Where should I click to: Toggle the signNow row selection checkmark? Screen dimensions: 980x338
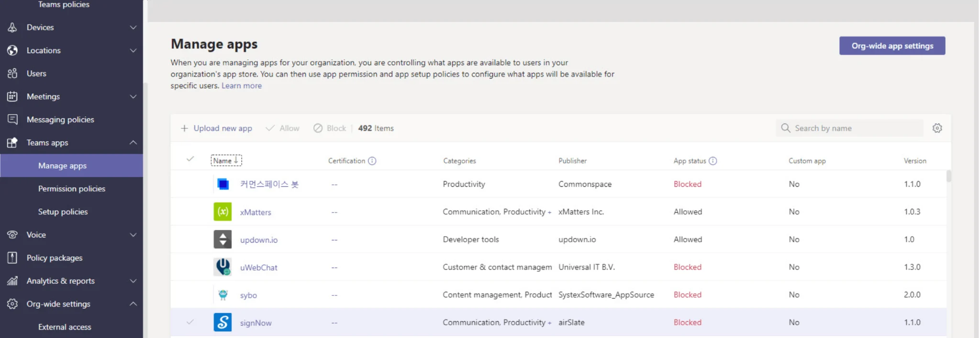(x=190, y=322)
